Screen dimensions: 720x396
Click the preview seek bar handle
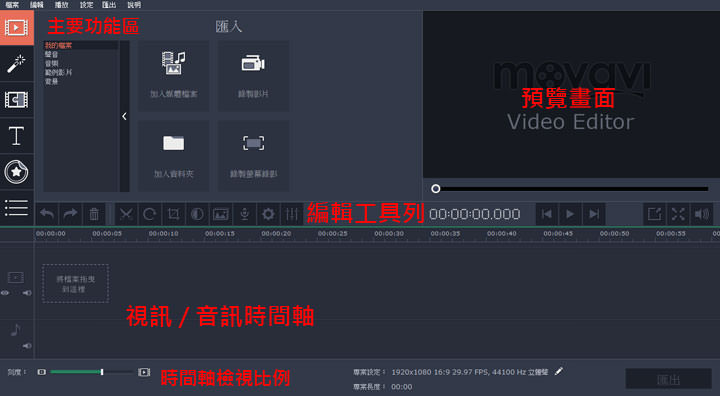pyautogui.click(x=436, y=188)
